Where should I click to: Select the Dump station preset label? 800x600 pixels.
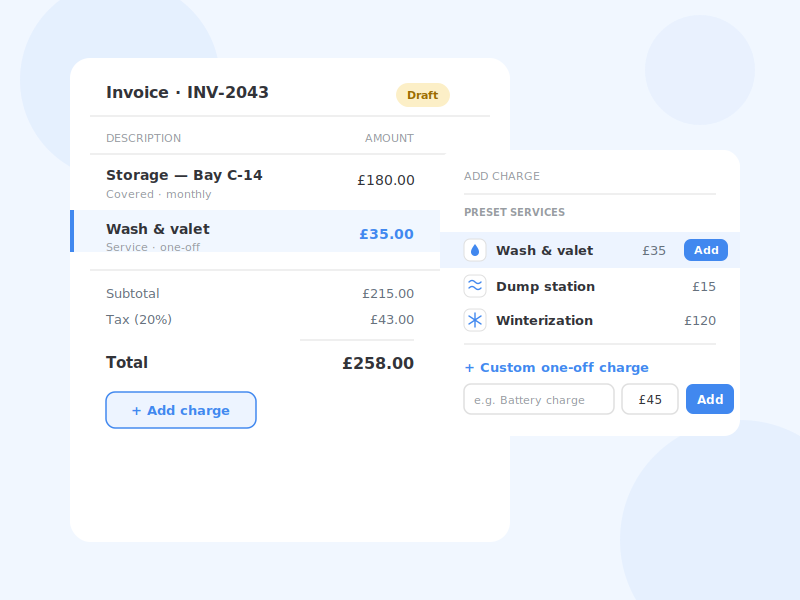click(545, 287)
